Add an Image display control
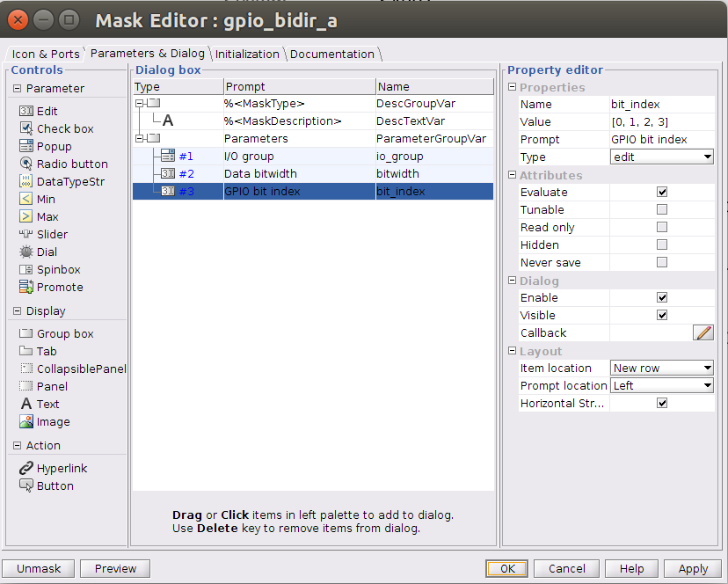 pos(45,422)
